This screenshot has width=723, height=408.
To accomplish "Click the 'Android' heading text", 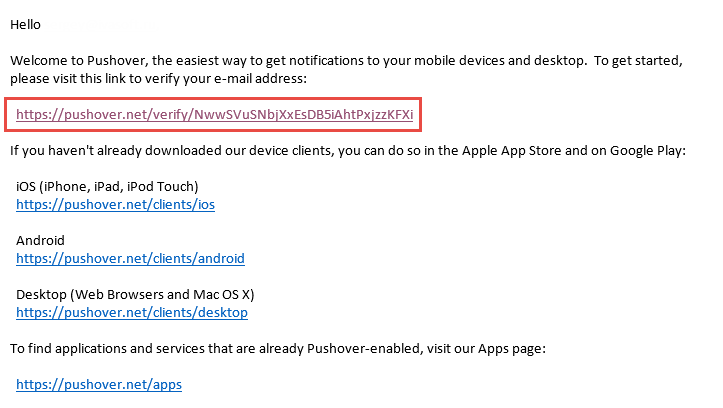I will coord(40,241).
